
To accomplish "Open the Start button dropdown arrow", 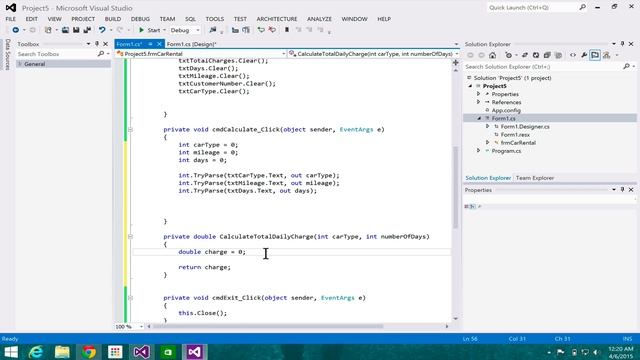I will click(x=164, y=30).
